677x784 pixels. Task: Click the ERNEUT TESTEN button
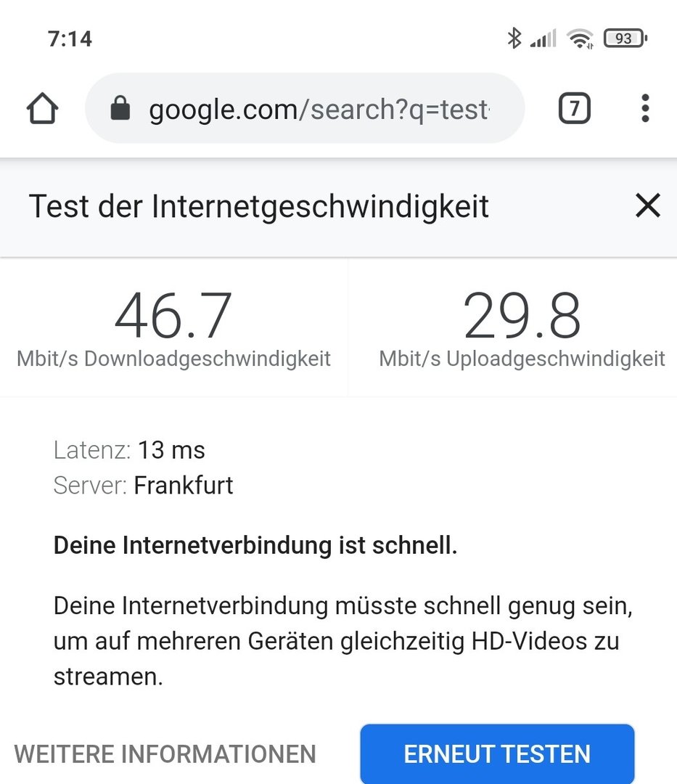pos(497,754)
